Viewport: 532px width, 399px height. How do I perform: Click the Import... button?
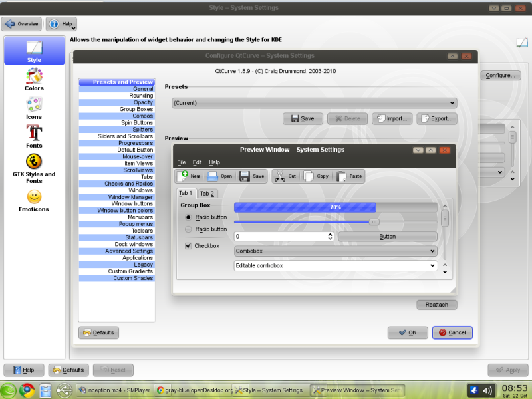click(x=392, y=119)
